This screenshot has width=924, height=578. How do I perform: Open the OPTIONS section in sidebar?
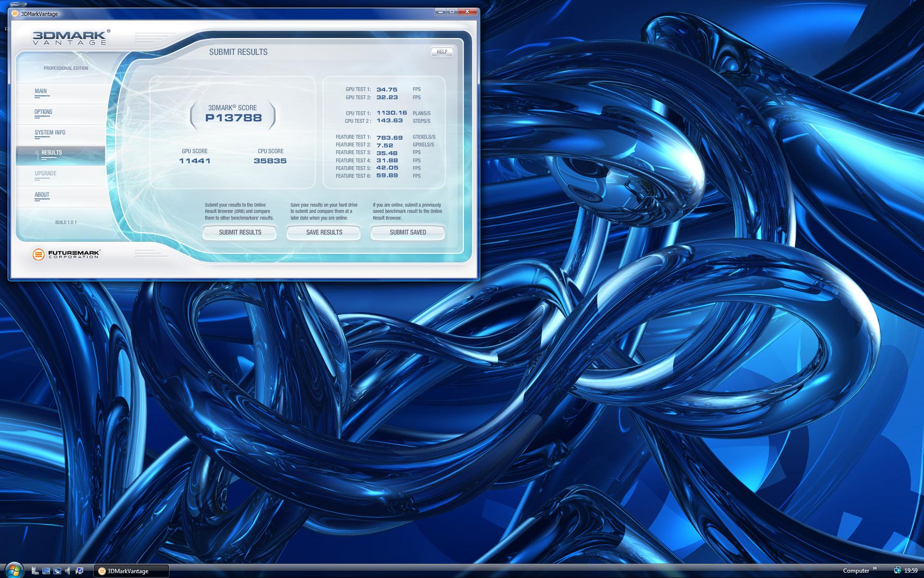(61, 114)
